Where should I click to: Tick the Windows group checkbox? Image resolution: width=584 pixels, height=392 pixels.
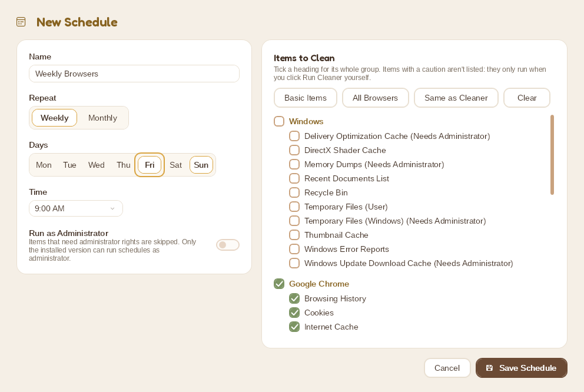[279, 121]
